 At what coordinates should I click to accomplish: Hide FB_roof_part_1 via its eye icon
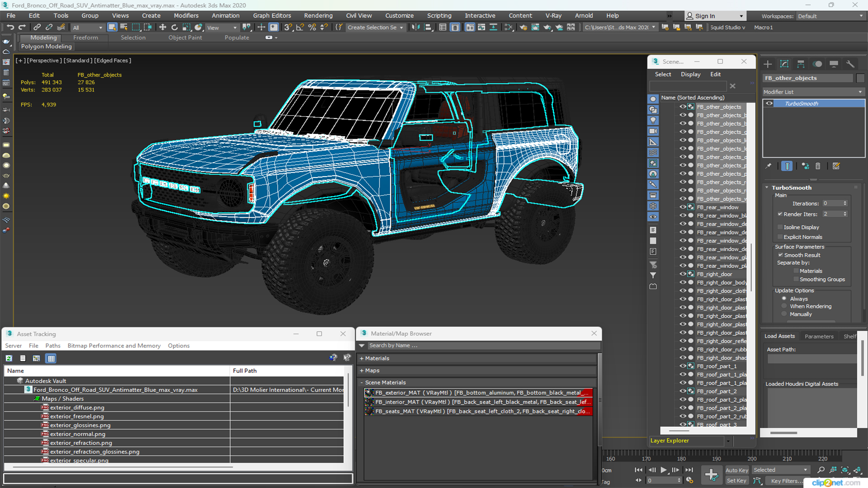point(683,366)
